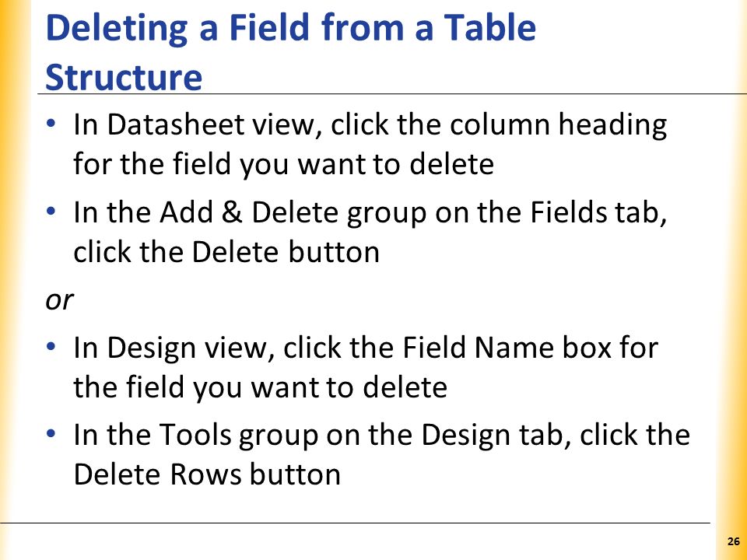Click the words 'Field Name box'
The height and width of the screenshot is (560, 747).
[x=507, y=348]
